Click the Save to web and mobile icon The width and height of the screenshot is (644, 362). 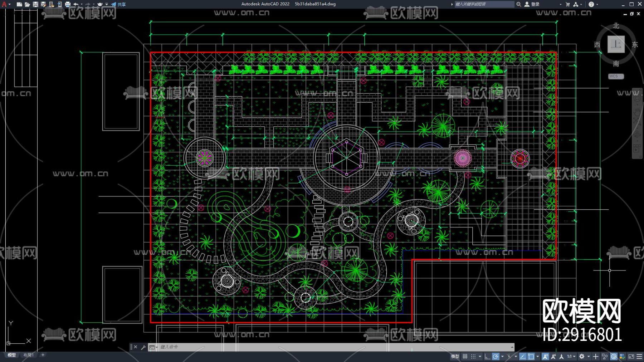tap(59, 4)
